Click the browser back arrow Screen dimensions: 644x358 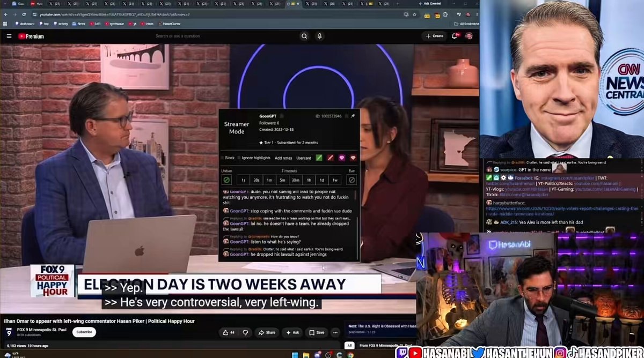5,14
